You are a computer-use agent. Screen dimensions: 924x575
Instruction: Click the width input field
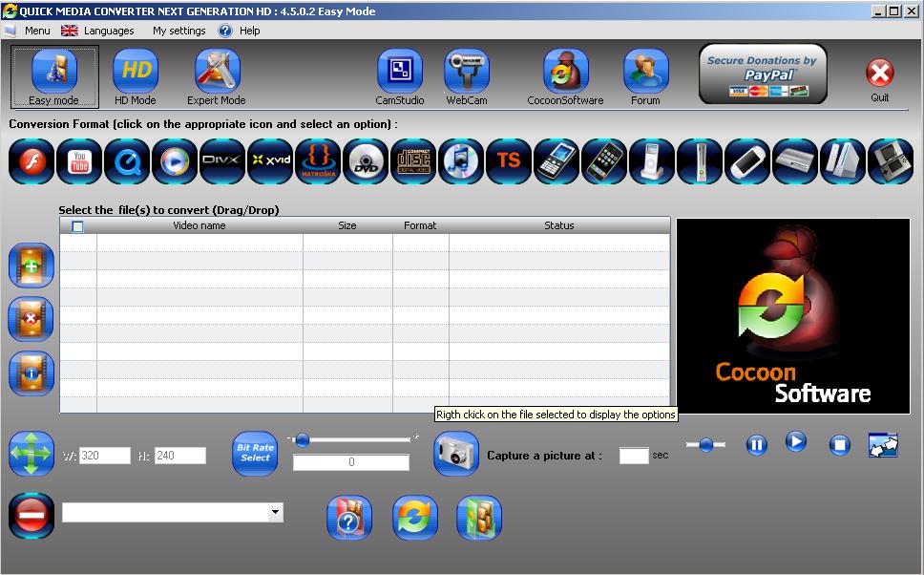click(105, 456)
